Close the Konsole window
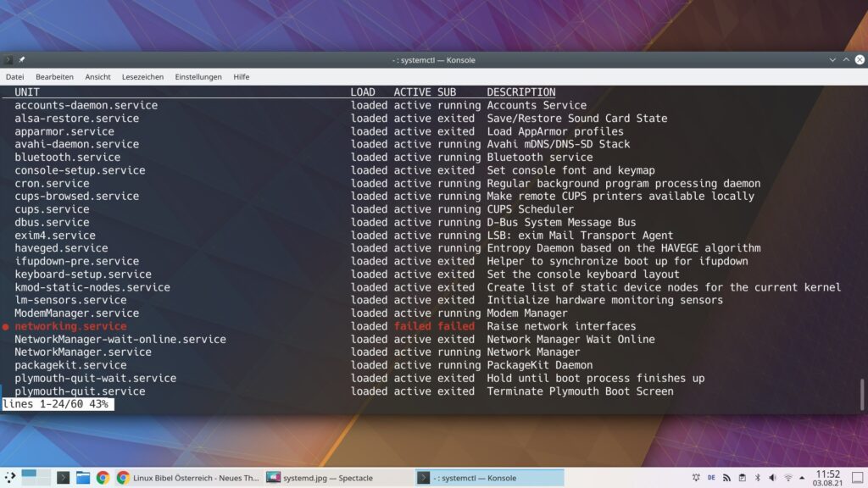The width and height of the screenshot is (868, 488). tap(860, 60)
